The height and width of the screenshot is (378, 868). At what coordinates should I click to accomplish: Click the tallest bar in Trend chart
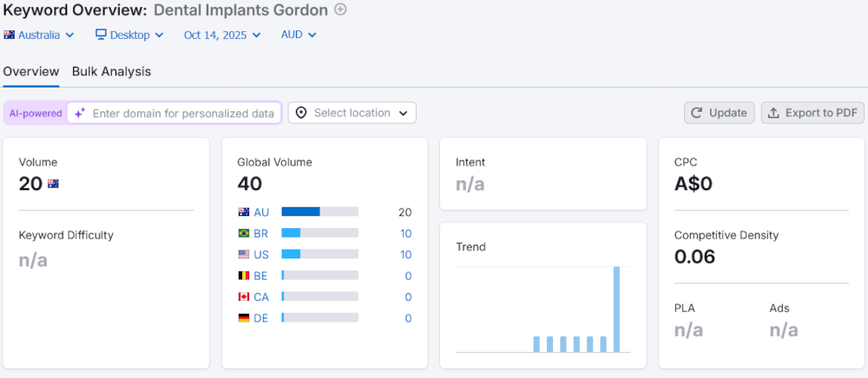tap(617, 309)
